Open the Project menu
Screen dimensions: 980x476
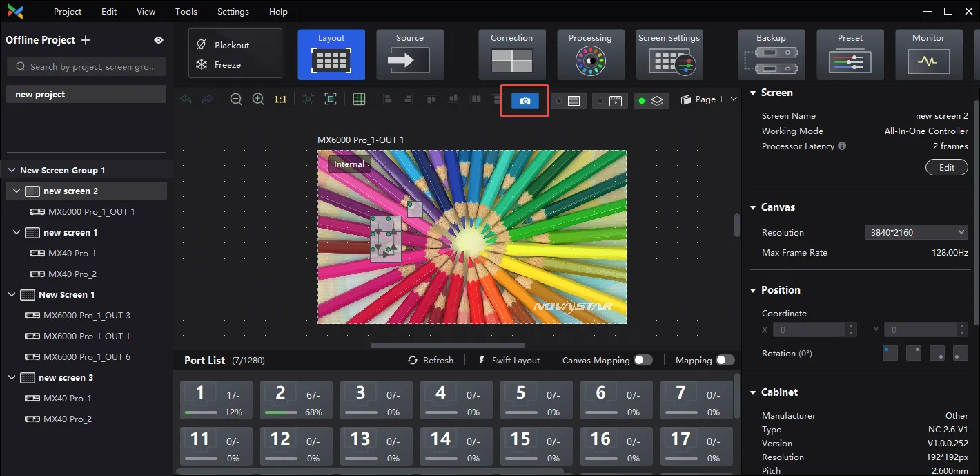(x=68, y=11)
